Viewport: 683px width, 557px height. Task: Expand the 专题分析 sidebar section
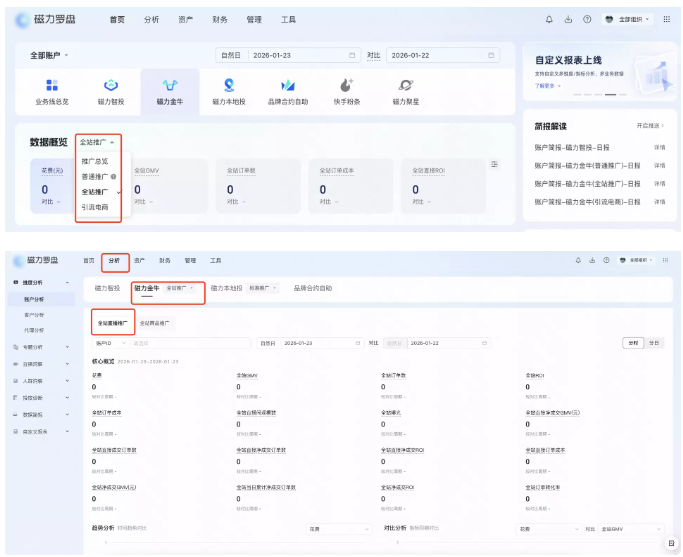(x=41, y=347)
